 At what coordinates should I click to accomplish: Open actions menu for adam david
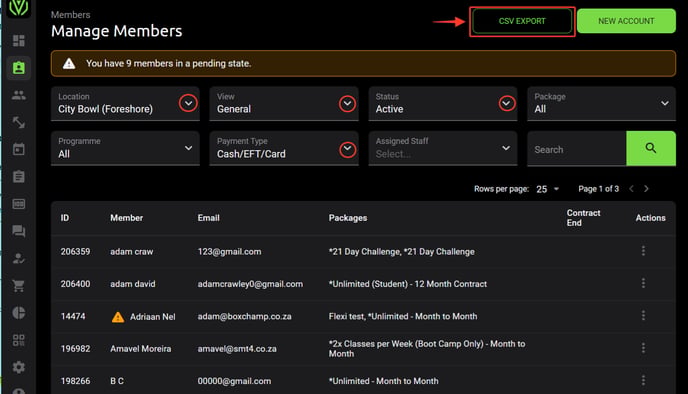pyautogui.click(x=643, y=283)
